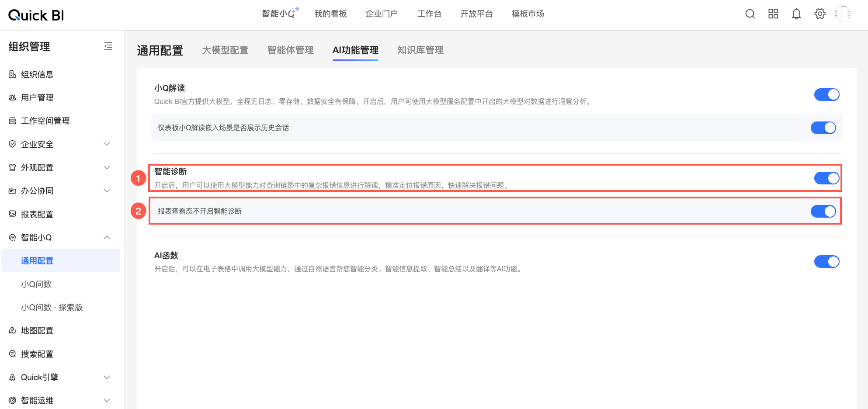The height and width of the screenshot is (409, 868).
Task: Click the 组织管理 sidebar title
Action: click(x=29, y=46)
